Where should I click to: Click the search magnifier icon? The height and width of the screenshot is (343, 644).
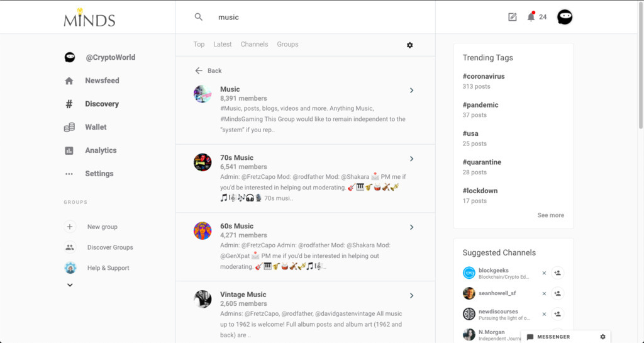click(199, 17)
